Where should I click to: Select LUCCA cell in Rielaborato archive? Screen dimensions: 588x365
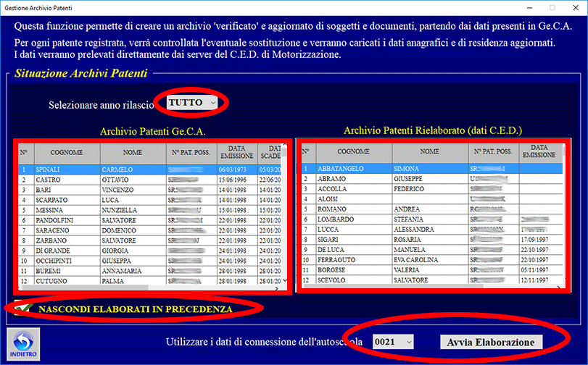pyautogui.click(x=354, y=230)
